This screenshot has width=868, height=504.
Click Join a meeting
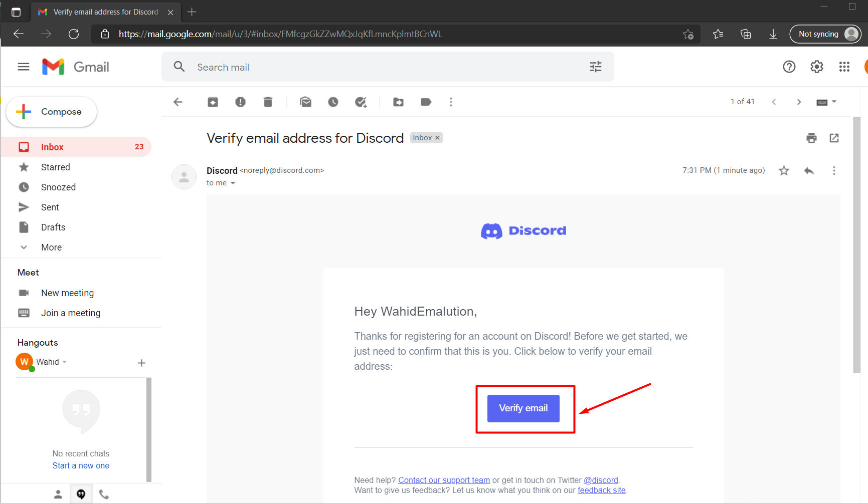tap(70, 313)
